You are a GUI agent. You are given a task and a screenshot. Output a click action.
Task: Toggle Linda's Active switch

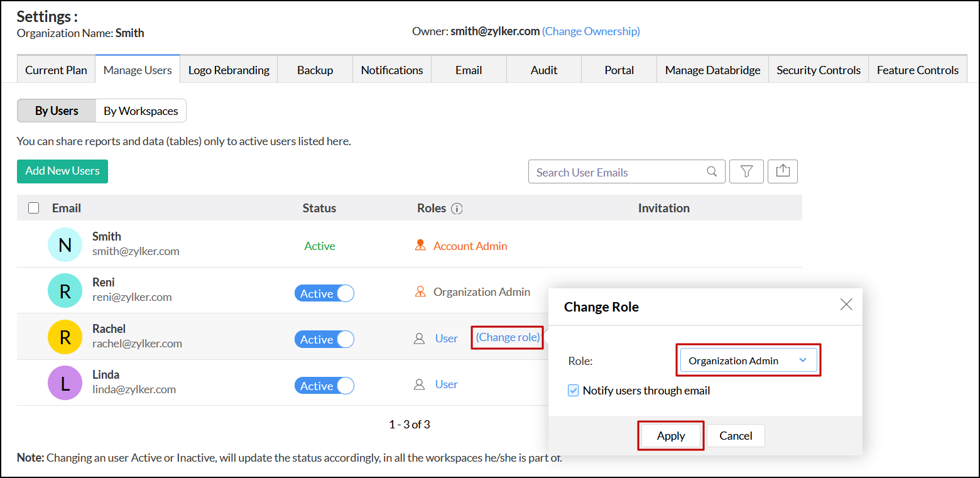[x=324, y=385]
